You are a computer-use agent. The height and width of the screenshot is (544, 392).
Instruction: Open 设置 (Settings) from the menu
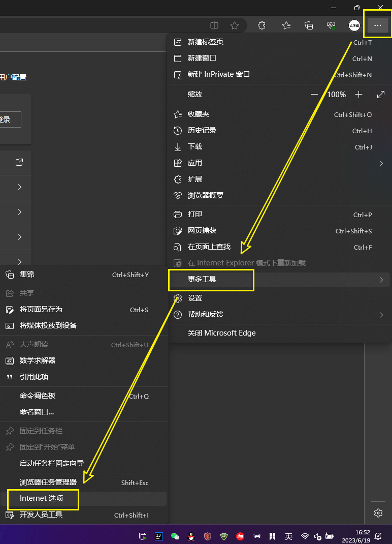195,298
